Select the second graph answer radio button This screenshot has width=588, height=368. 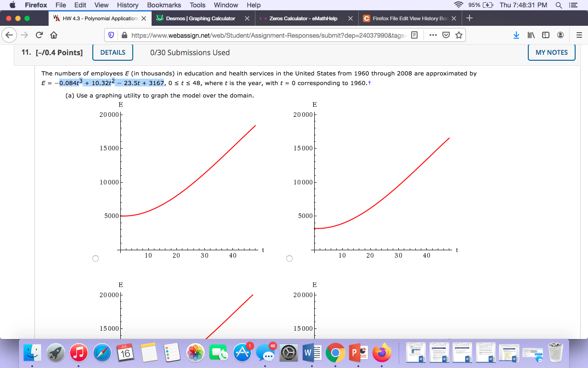point(289,259)
